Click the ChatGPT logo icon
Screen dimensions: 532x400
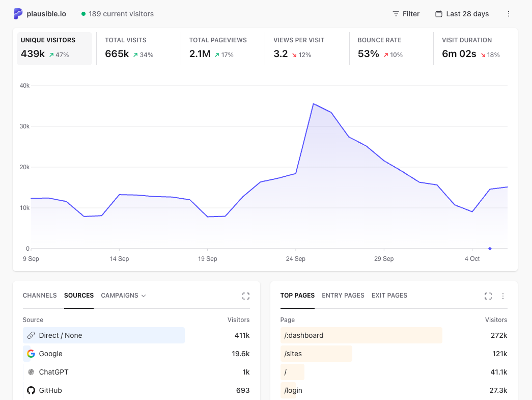[x=31, y=372]
